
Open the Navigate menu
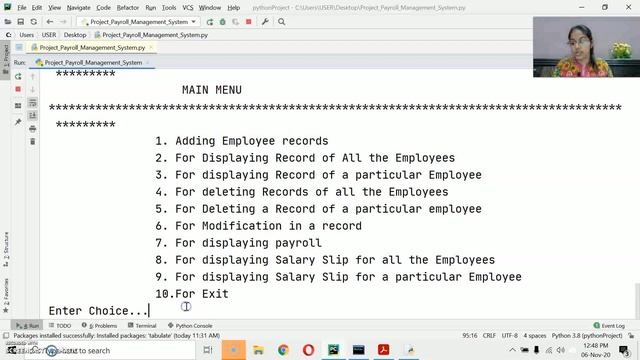[x=78, y=7]
